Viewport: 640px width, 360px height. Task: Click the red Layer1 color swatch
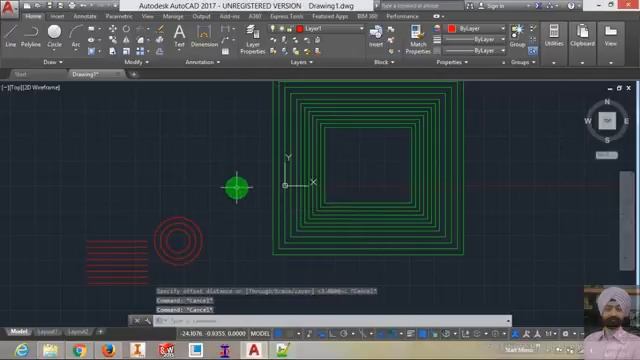click(300, 29)
